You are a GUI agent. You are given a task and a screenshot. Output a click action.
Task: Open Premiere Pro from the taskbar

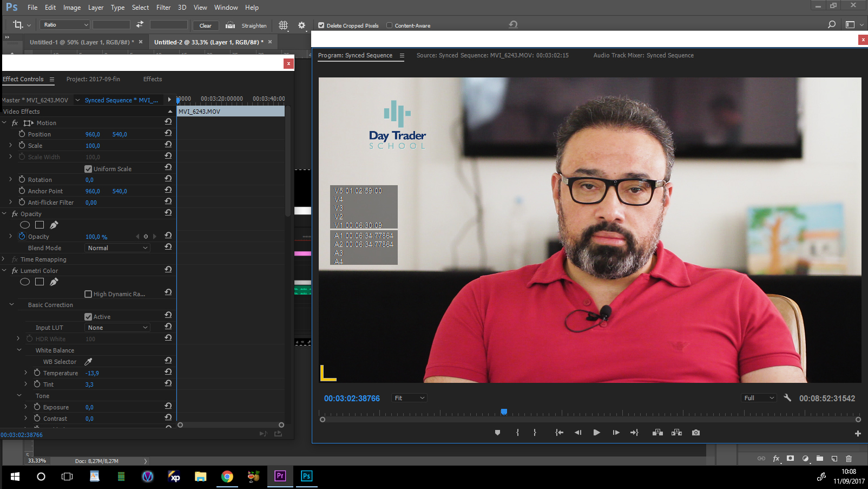(280, 476)
